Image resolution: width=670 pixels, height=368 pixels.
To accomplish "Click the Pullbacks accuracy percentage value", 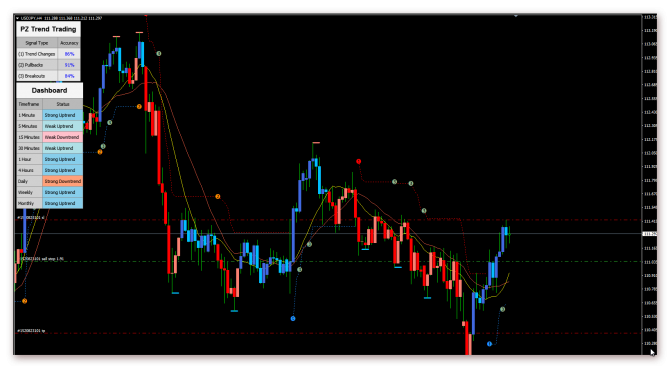I will tap(69, 65).
